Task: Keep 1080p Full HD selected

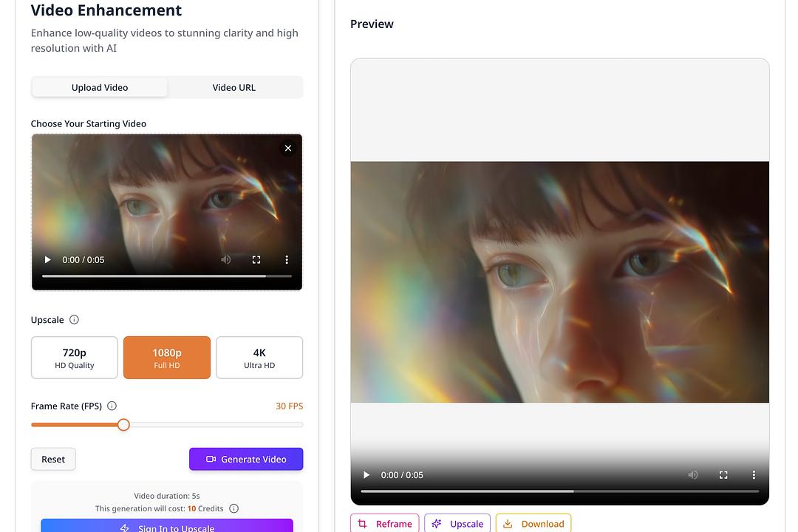Action: point(167,357)
